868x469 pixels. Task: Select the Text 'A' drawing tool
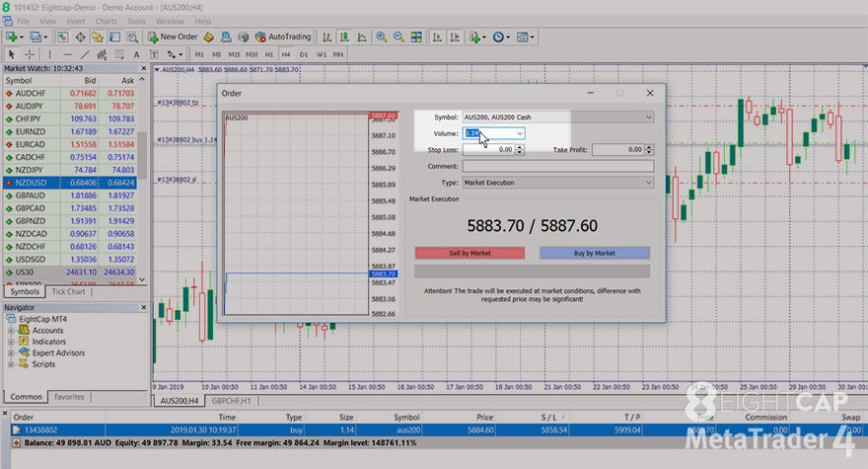(x=136, y=54)
